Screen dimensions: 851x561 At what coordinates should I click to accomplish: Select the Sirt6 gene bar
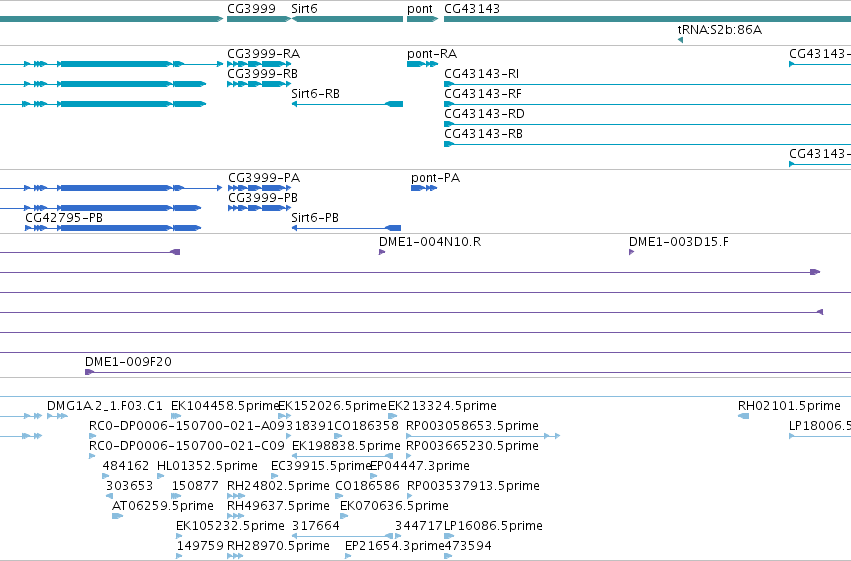click(347, 19)
